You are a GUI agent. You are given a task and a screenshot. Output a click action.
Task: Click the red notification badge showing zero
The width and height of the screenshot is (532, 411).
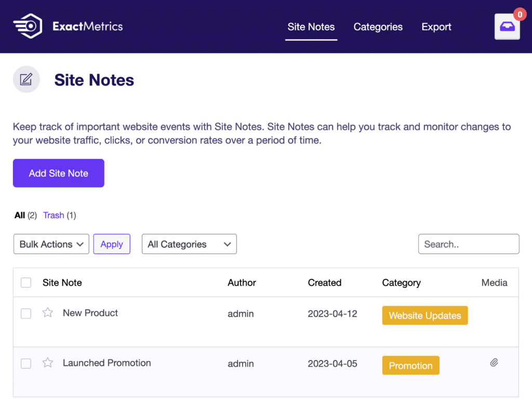tap(520, 15)
